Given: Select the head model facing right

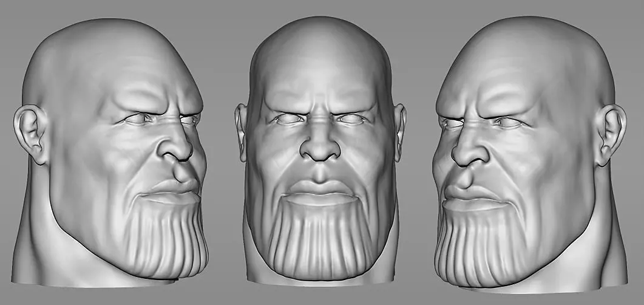Looking at the screenshot, I should click(110, 152).
